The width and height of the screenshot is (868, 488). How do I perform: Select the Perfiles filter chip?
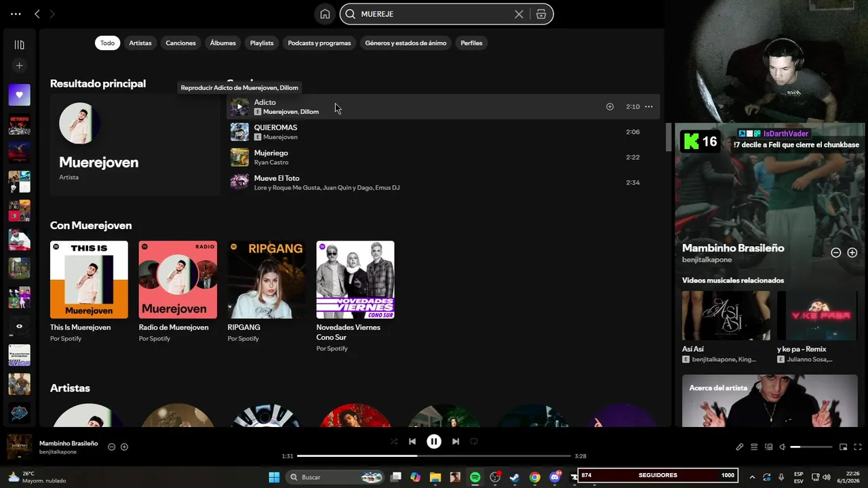[471, 43]
